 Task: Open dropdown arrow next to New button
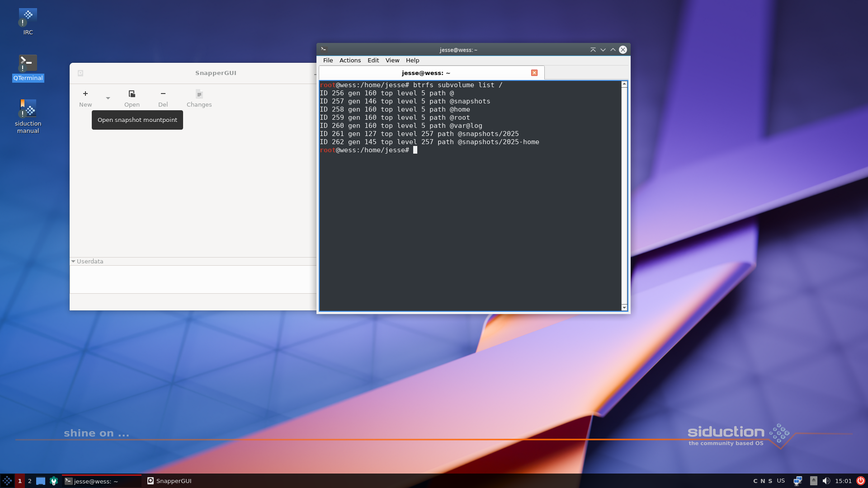click(108, 98)
